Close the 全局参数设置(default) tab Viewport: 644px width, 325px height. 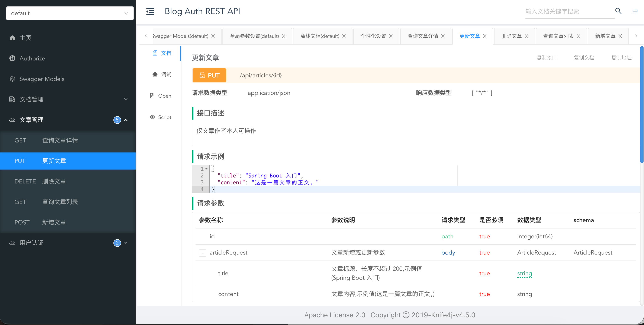click(283, 36)
